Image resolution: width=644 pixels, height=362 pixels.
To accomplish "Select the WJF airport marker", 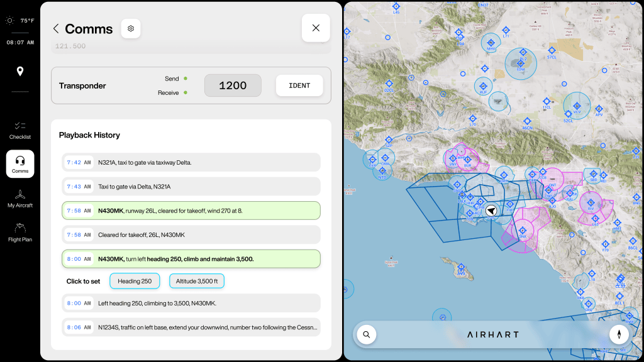I will (483, 87).
